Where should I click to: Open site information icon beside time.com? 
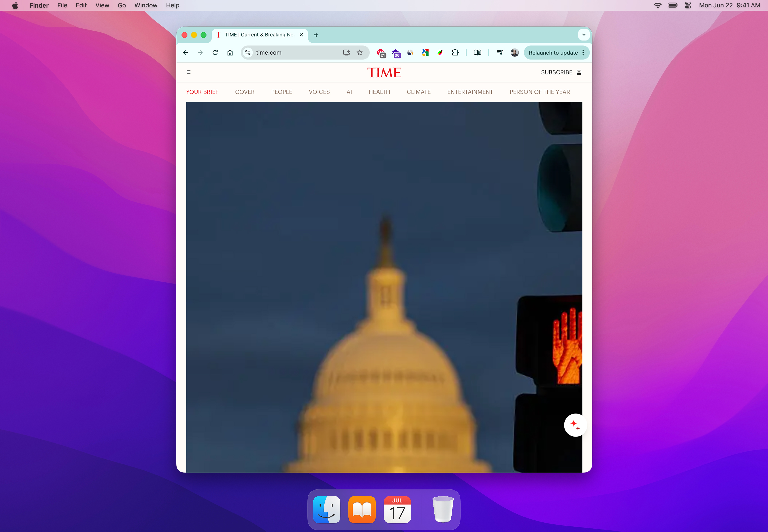[x=248, y=53]
